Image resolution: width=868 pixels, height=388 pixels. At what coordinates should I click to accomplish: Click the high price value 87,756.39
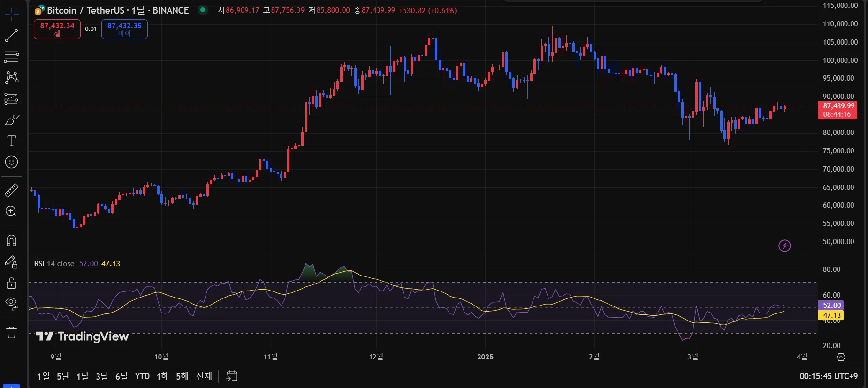[x=288, y=10]
